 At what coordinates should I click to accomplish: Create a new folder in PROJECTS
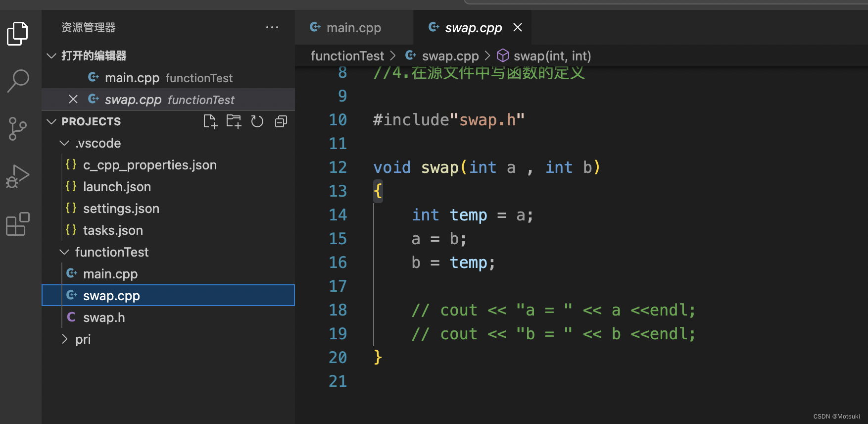[234, 121]
